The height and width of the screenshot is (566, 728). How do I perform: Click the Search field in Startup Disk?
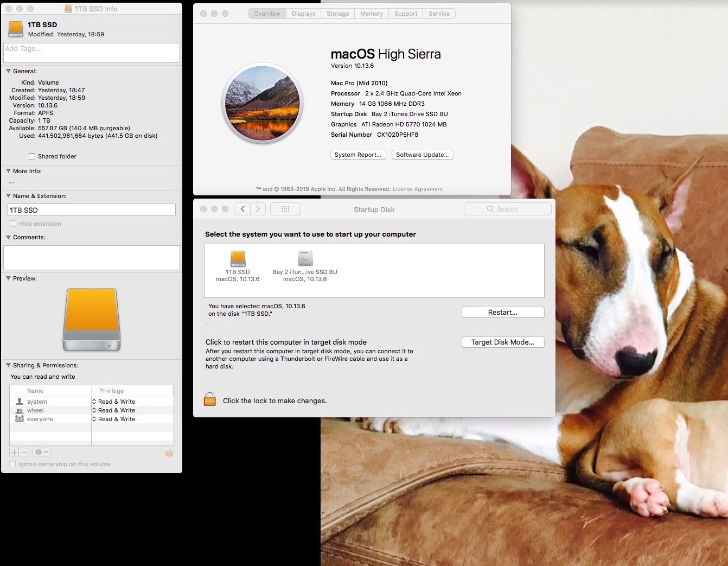pyautogui.click(x=508, y=209)
